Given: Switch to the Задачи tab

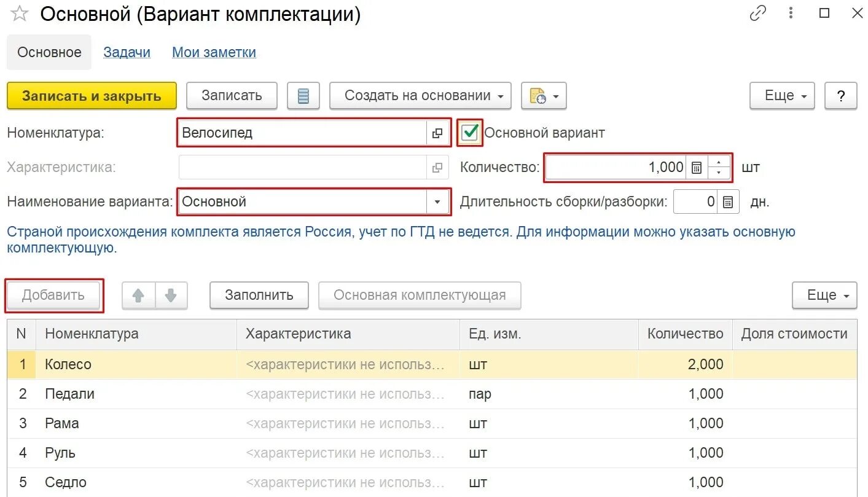Looking at the screenshot, I should [x=127, y=52].
